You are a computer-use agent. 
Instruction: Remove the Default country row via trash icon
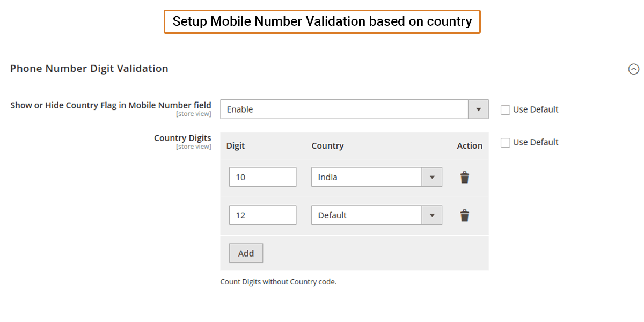point(465,216)
